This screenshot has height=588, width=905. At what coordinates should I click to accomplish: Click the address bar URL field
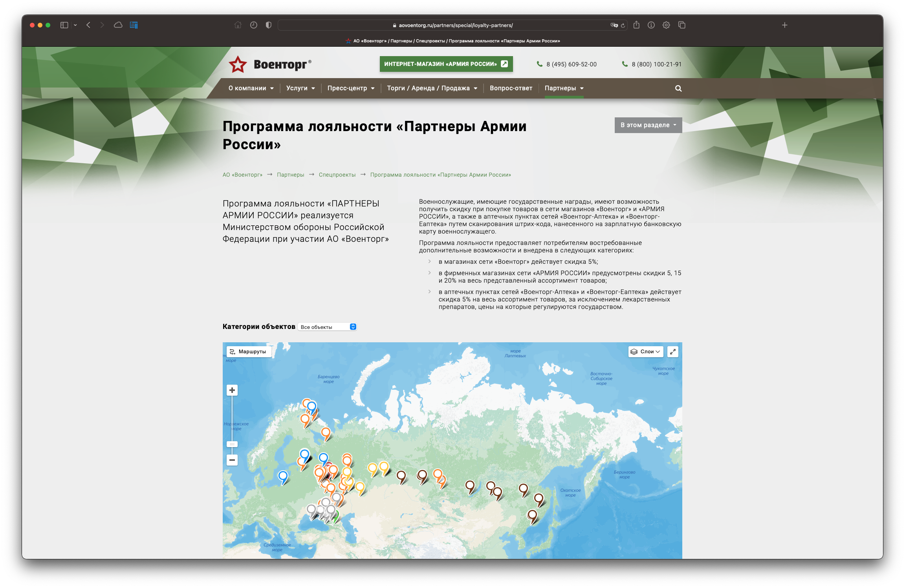point(452,25)
